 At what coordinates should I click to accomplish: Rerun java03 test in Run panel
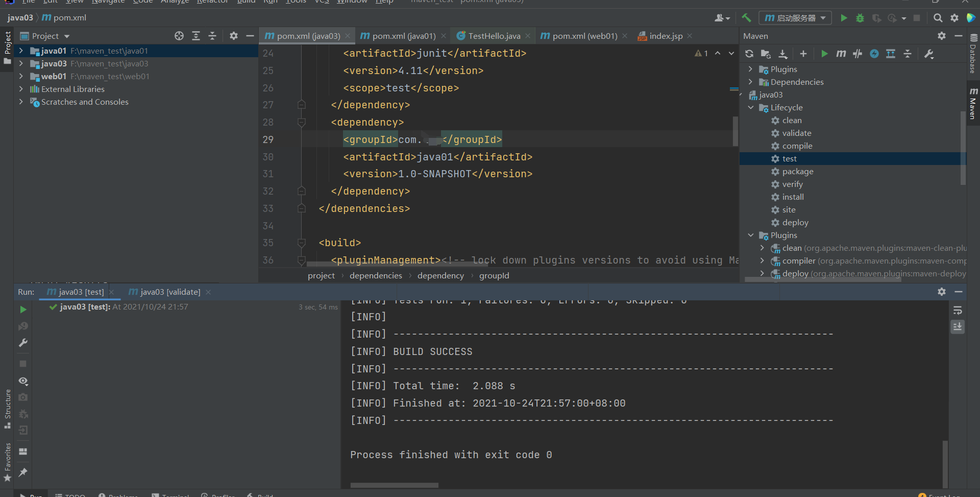coord(23,310)
